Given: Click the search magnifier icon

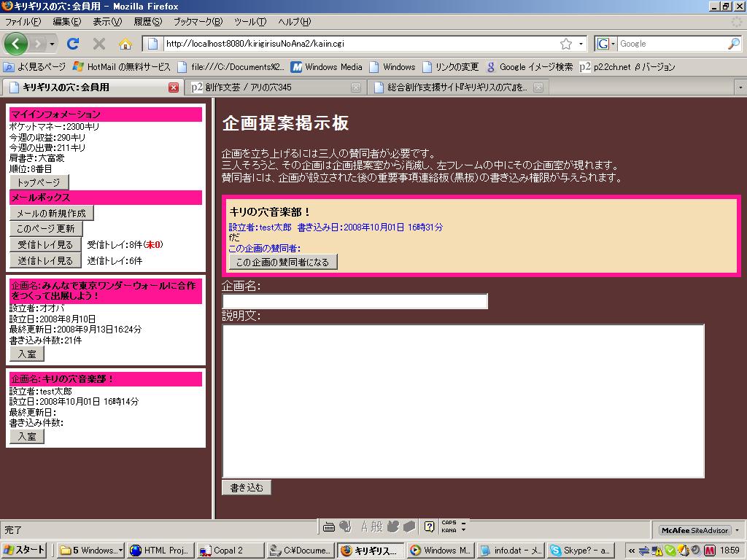Looking at the screenshot, I should tap(734, 44).
